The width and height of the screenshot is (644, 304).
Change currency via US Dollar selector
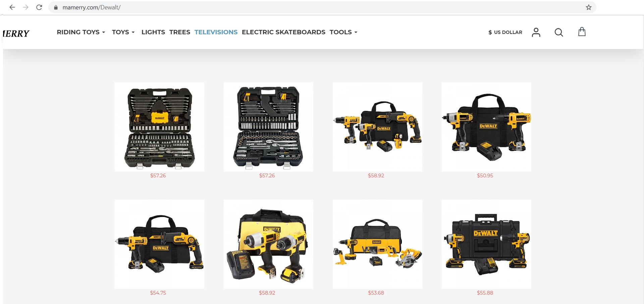(505, 32)
